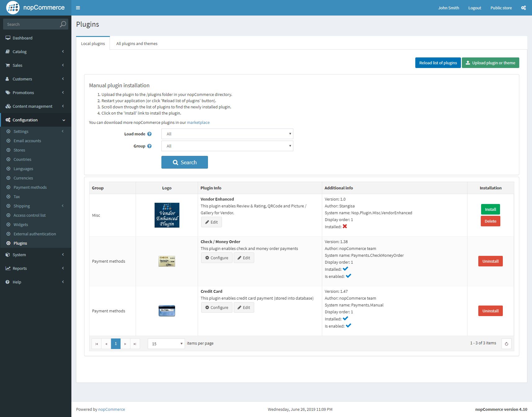Install the Vendor Enhanced plugin
The height and width of the screenshot is (417, 532).
[x=490, y=209]
